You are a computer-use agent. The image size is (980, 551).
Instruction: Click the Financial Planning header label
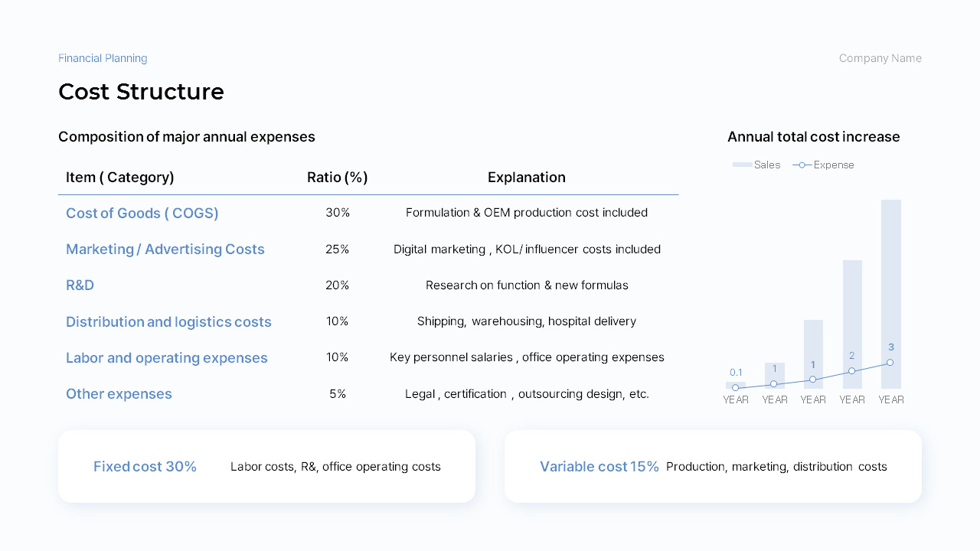103,58
